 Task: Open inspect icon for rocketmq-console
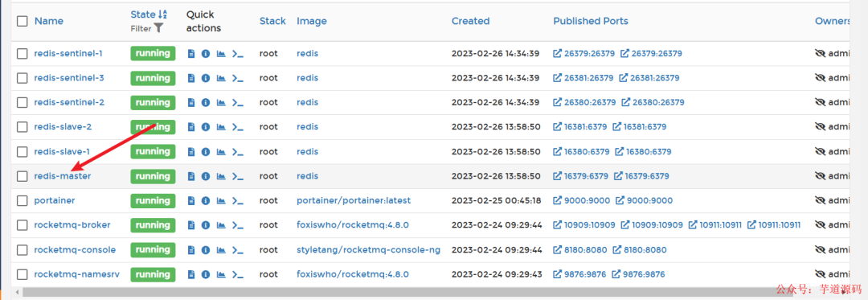pyautogui.click(x=206, y=249)
